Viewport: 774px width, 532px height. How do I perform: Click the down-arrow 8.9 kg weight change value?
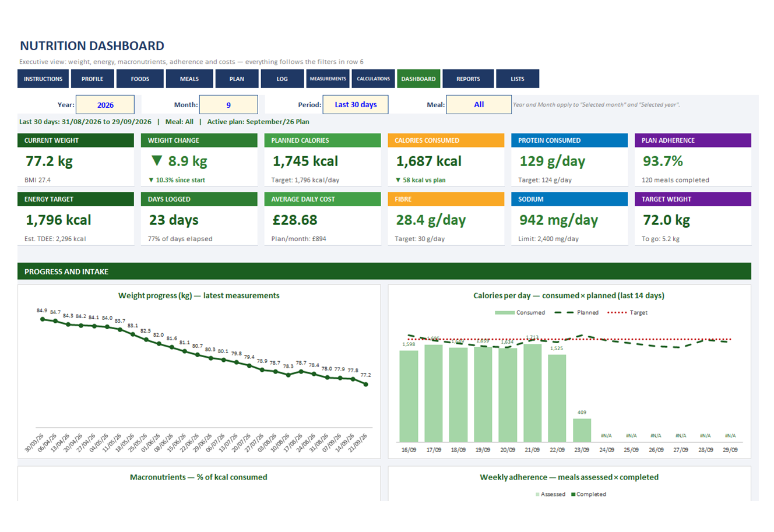click(x=179, y=161)
